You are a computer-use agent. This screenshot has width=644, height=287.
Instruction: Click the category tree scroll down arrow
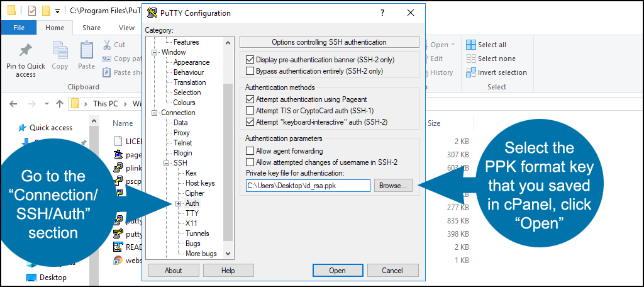(228, 254)
